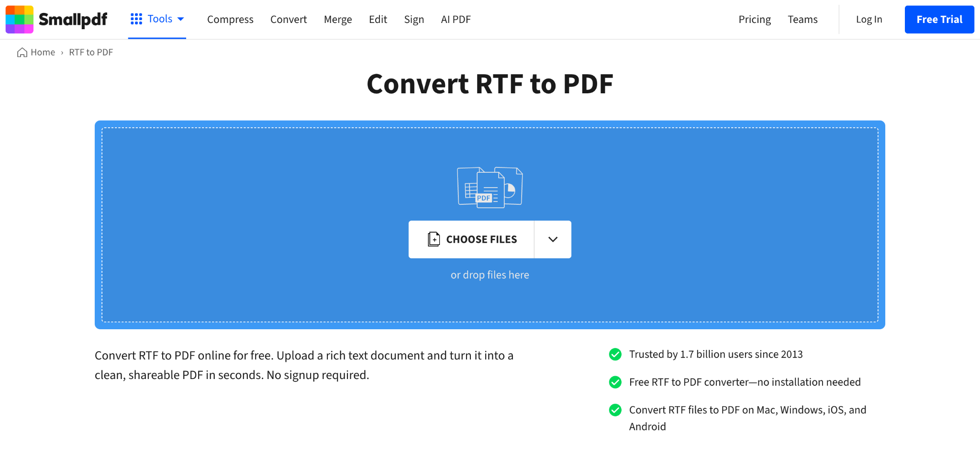980x469 pixels.
Task: Click 'Trusted by 1.7 billion users since 2013'
Action: click(716, 354)
